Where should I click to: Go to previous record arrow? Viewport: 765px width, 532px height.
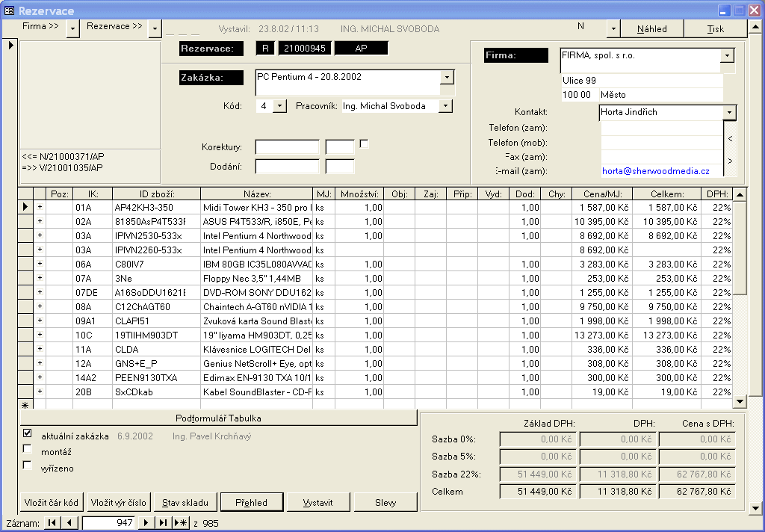pos(70,523)
